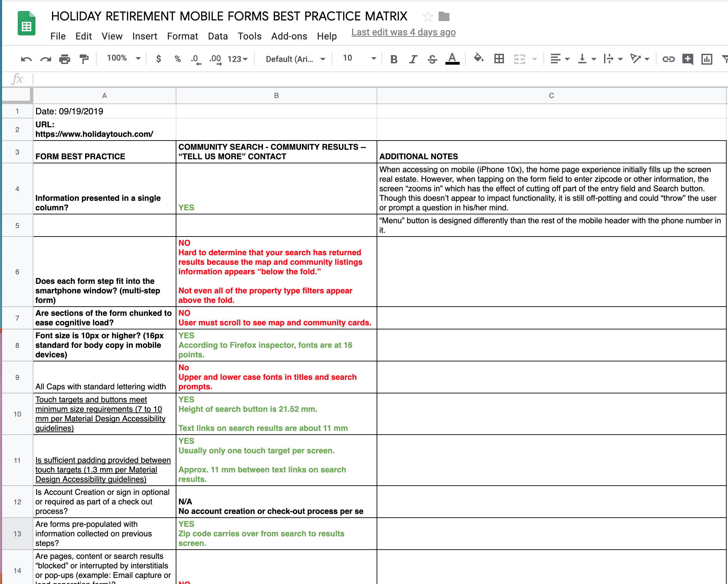
Task: Select the 'Menu button is designed differently' note
Action: tap(552, 225)
